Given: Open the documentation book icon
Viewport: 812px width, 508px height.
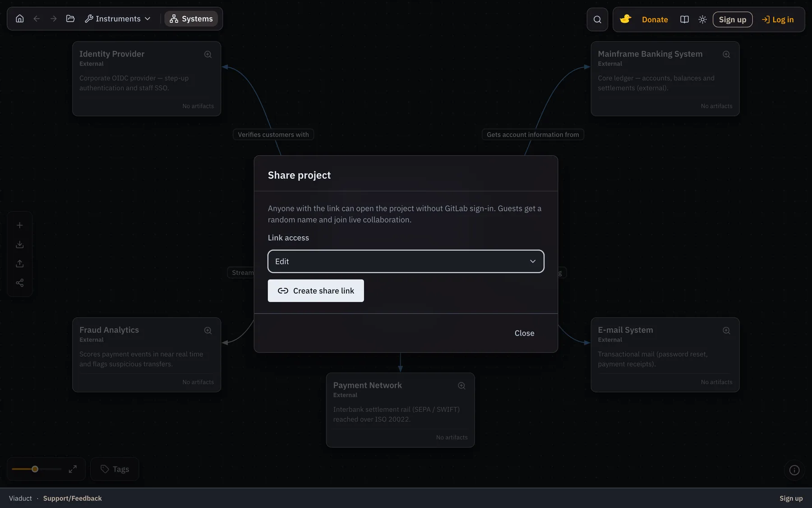Looking at the screenshot, I should (x=684, y=19).
